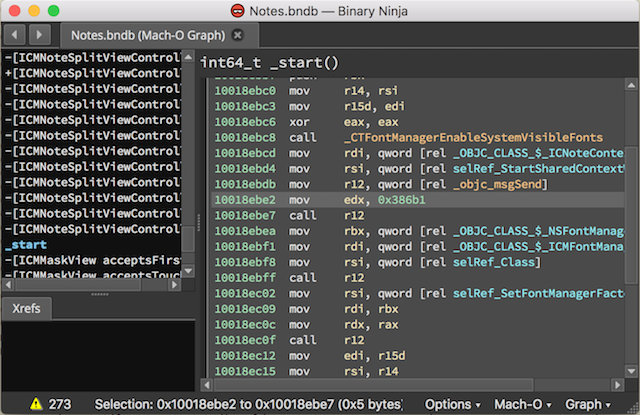Click function list horizontal scroll left arrow

tap(8, 284)
